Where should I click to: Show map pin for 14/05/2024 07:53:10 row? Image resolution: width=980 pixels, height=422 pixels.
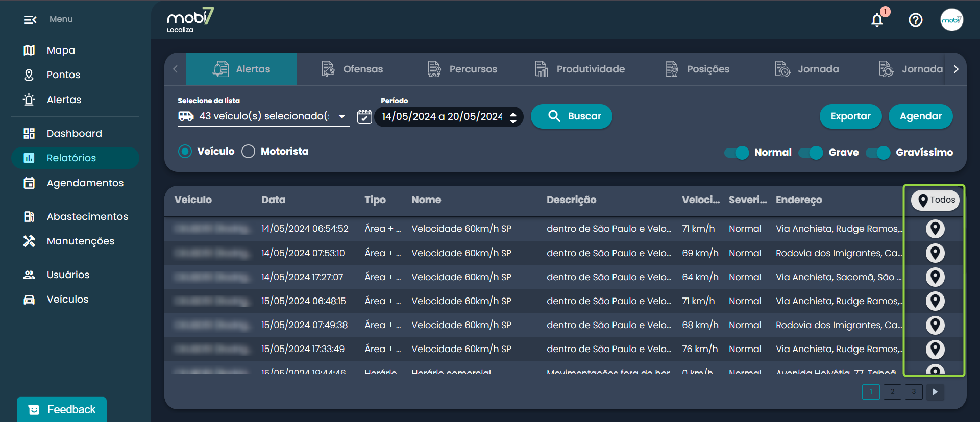point(935,253)
